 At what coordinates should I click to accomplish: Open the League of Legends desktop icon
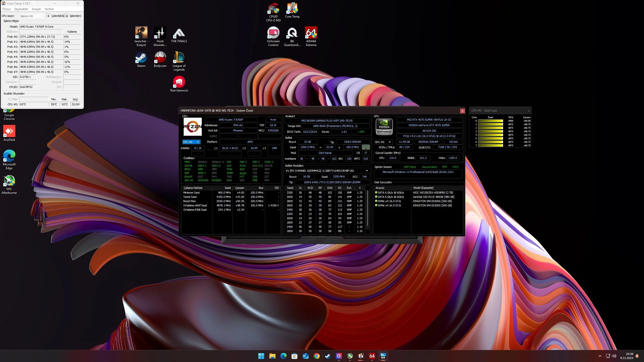pos(179,61)
